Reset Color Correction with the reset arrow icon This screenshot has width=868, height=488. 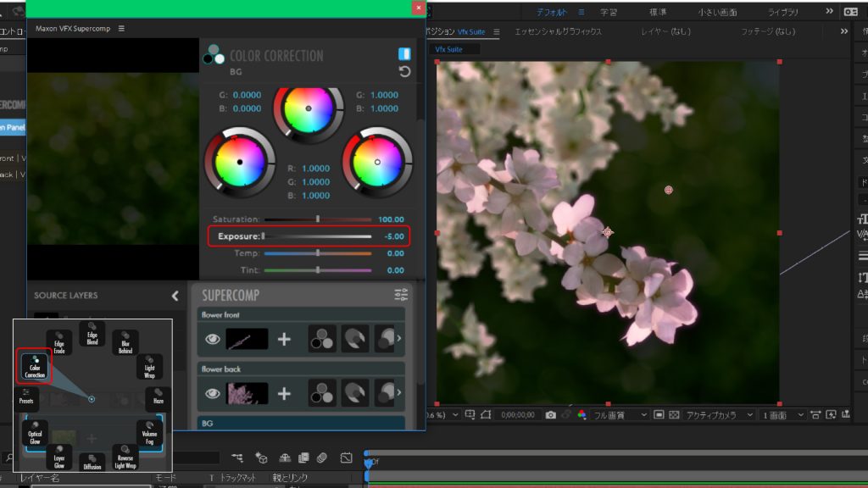(x=404, y=72)
